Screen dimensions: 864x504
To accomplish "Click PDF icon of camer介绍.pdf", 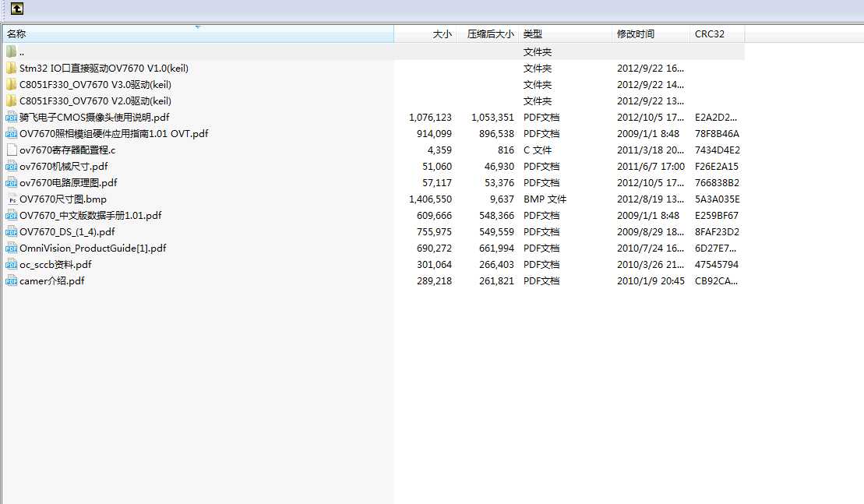I will (12, 281).
